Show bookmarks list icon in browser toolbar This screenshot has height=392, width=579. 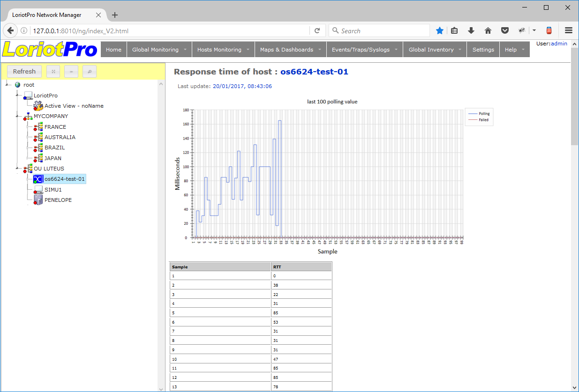coord(454,30)
